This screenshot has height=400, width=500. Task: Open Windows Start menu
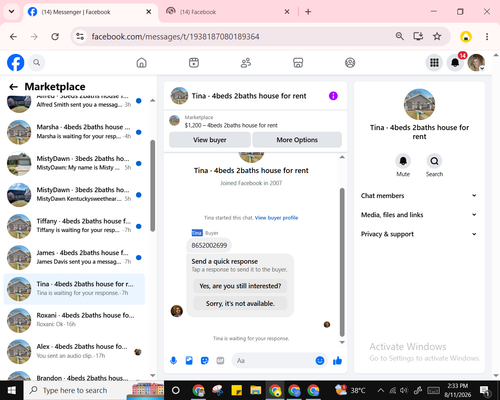tap(12, 390)
